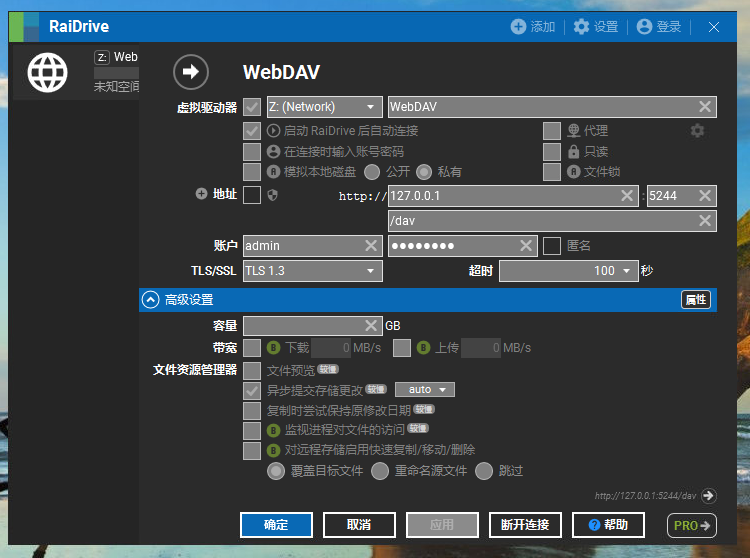Viewport: 750px width, 558px height.
Task: Click the lock icon for read-only (只读)
Action: (574, 152)
